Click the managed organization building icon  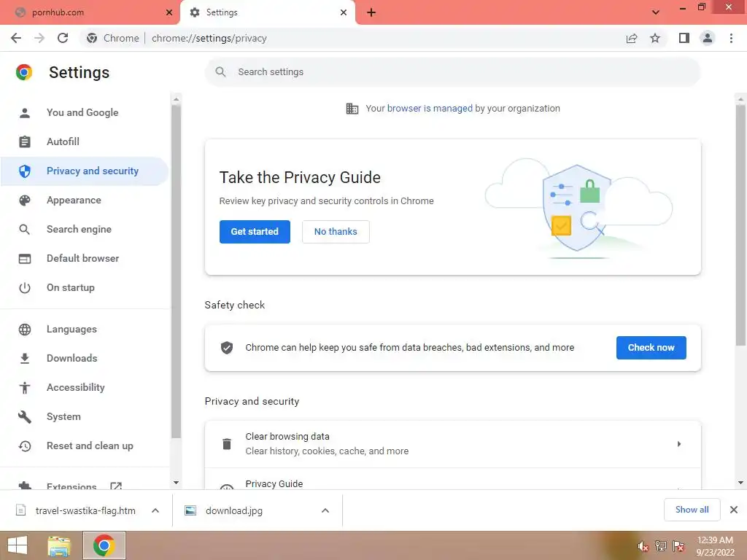pyautogui.click(x=352, y=109)
